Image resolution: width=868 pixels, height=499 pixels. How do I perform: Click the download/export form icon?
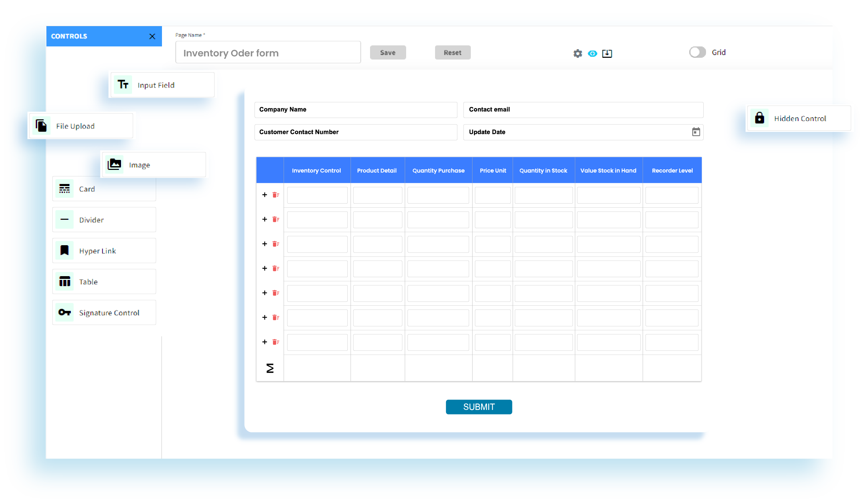point(607,54)
